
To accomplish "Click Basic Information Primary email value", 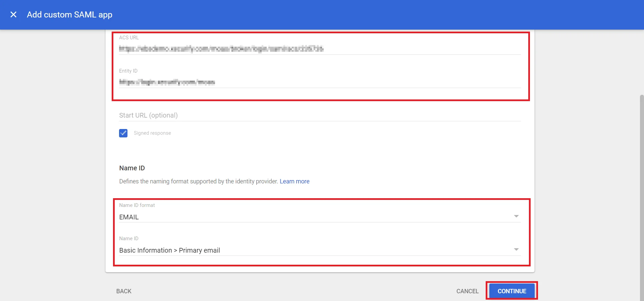I will 170,250.
